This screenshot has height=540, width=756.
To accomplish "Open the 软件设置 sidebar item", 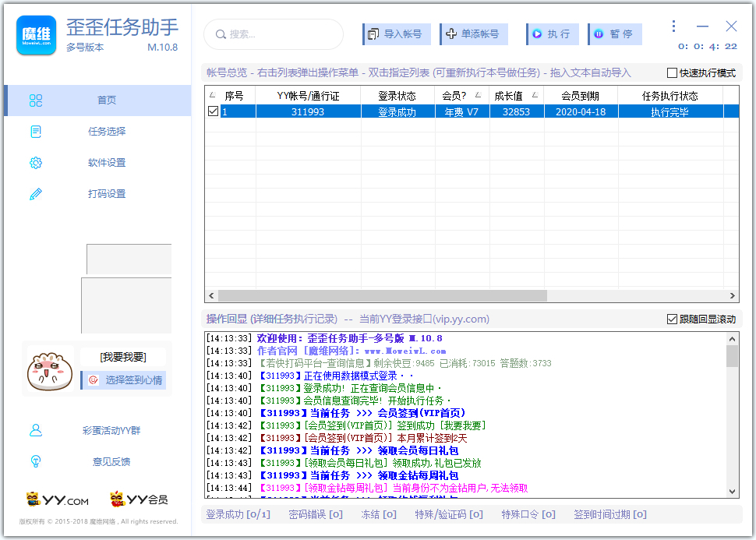I will (x=98, y=163).
